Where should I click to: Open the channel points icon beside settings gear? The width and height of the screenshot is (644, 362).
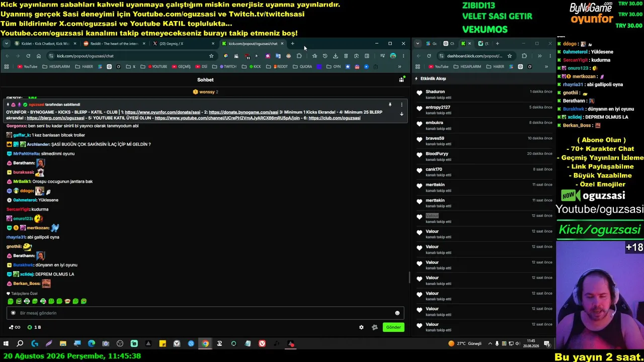374,327
